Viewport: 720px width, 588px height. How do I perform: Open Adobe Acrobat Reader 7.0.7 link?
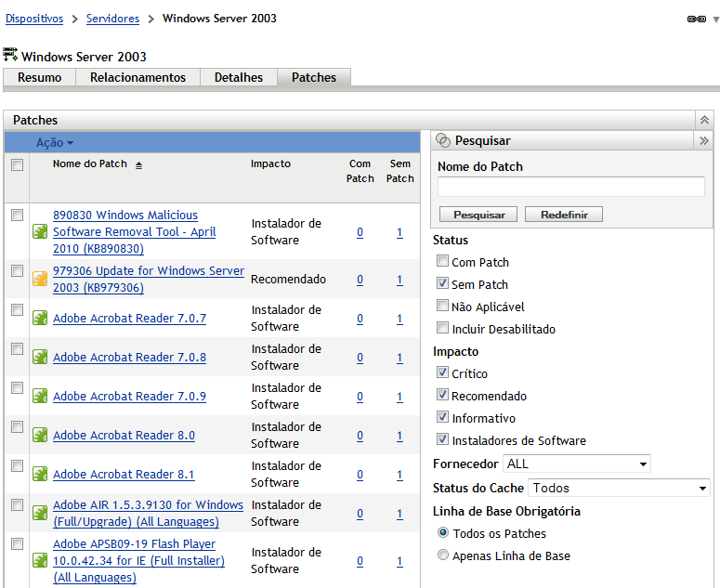(x=129, y=318)
